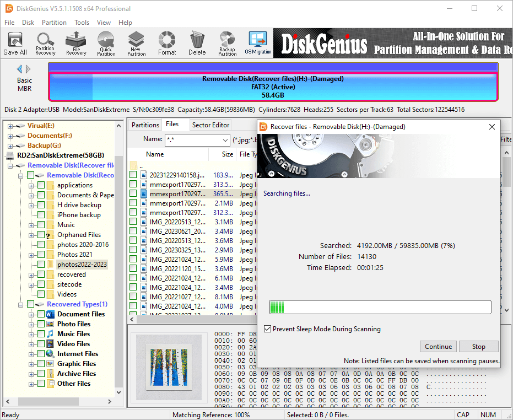This screenshot has width=513, height=420.
Task: Close the Recover files dialog
Action: click(x=492, y=127)
